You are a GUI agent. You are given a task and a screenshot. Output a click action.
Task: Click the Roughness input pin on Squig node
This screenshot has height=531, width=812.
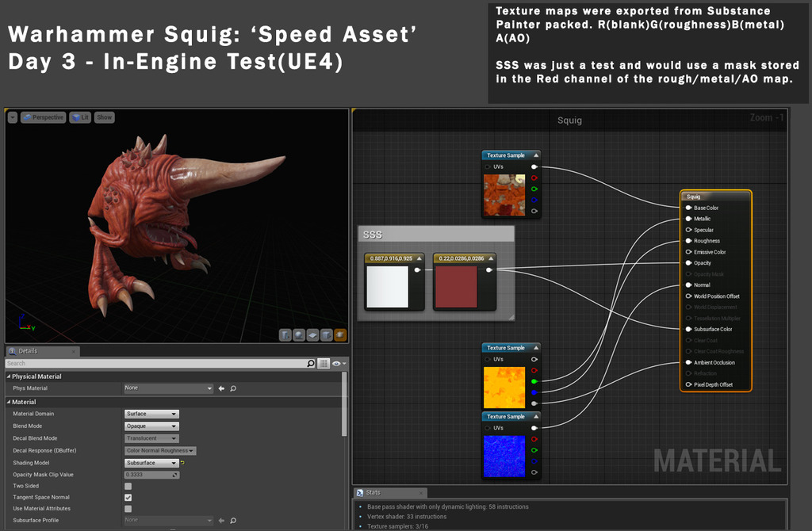click(x=689, y=241)
